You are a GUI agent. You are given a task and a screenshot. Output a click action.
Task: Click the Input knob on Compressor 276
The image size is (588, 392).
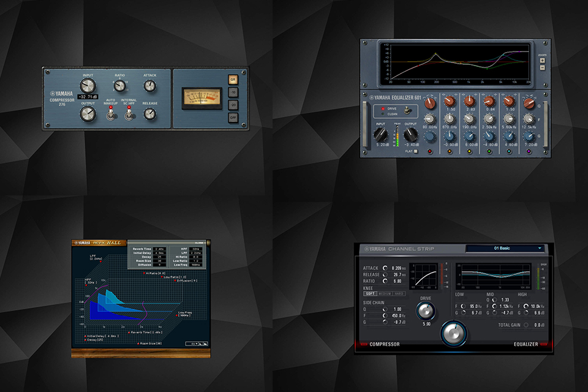[88, 86]
